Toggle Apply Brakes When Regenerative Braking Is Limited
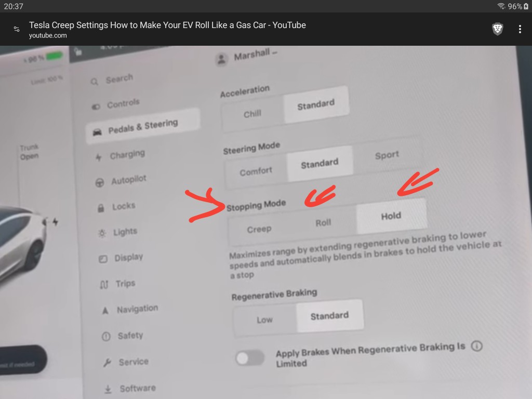 (250, 358)
